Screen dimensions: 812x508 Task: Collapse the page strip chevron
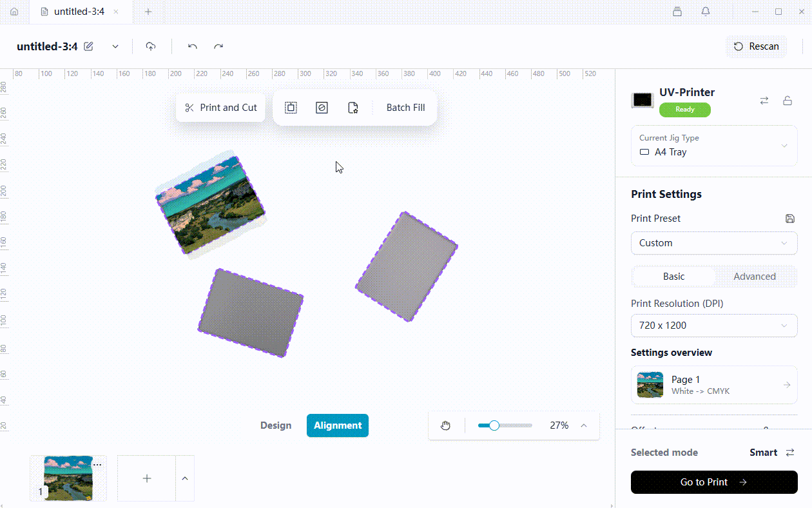point(185,478)
